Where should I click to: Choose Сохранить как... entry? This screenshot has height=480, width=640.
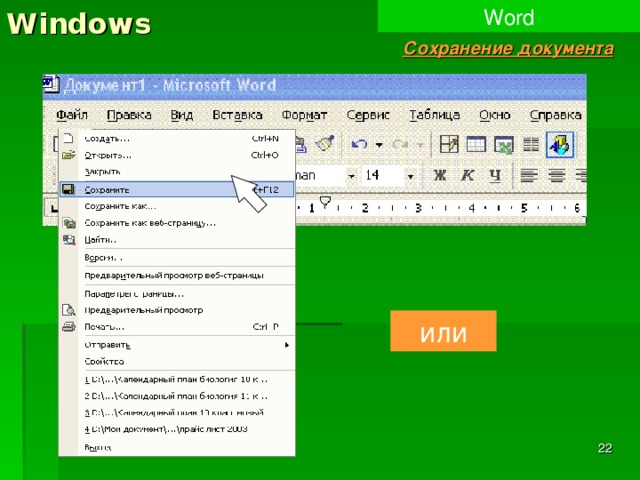tap(177, 207)
